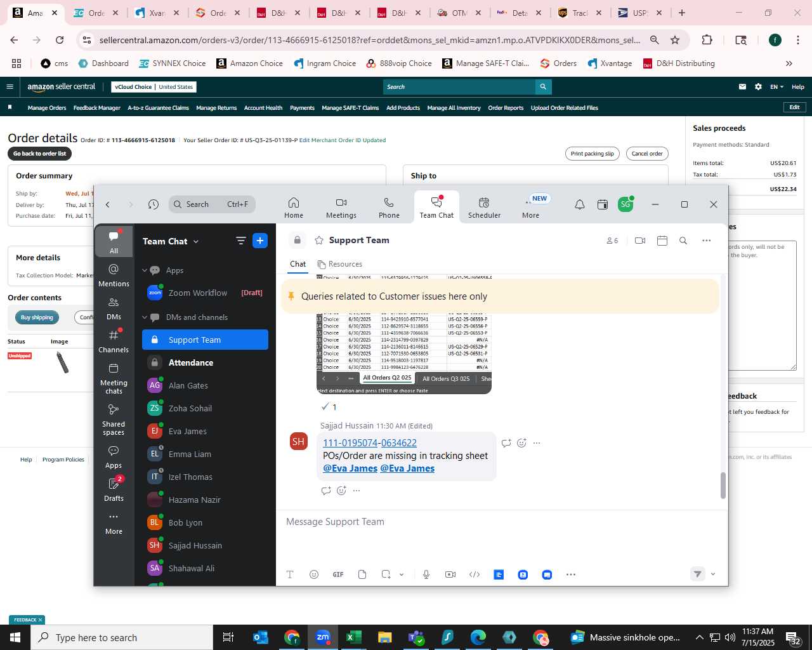Open the GIF picker in composer

pos(338,574)
